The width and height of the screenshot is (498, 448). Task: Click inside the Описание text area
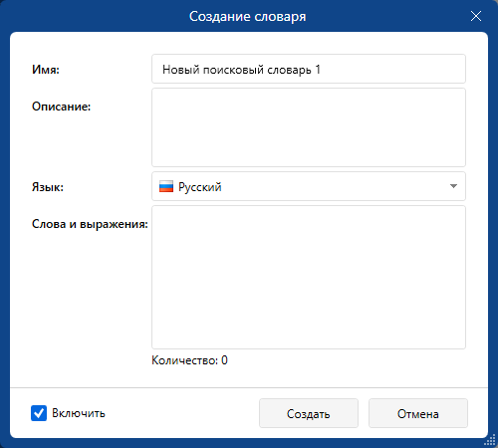(309, 127)
